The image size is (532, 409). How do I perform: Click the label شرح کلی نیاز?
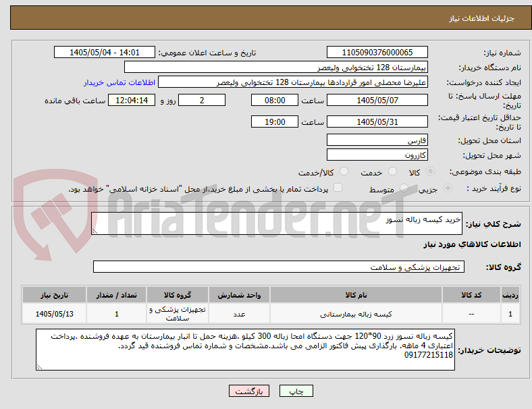tap(494, 224)
